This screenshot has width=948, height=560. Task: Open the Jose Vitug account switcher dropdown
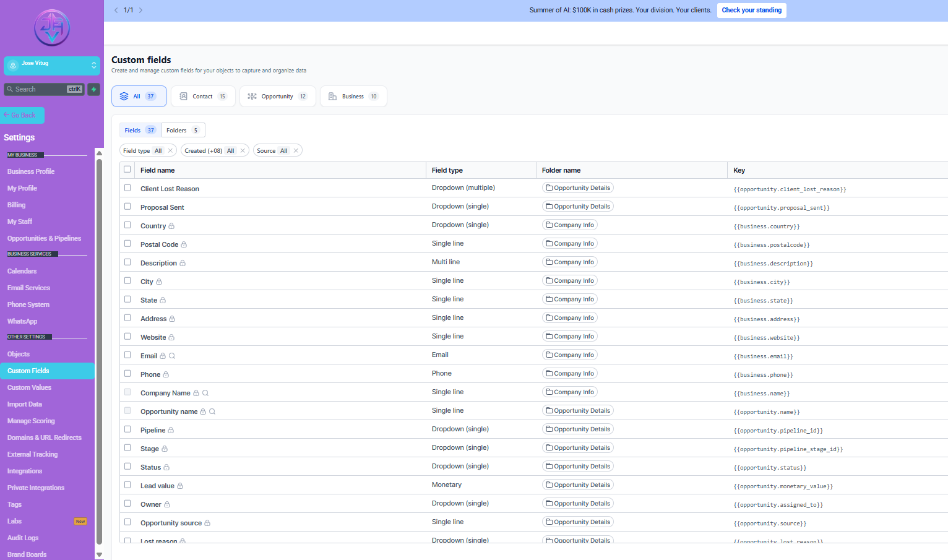(52, 66)
